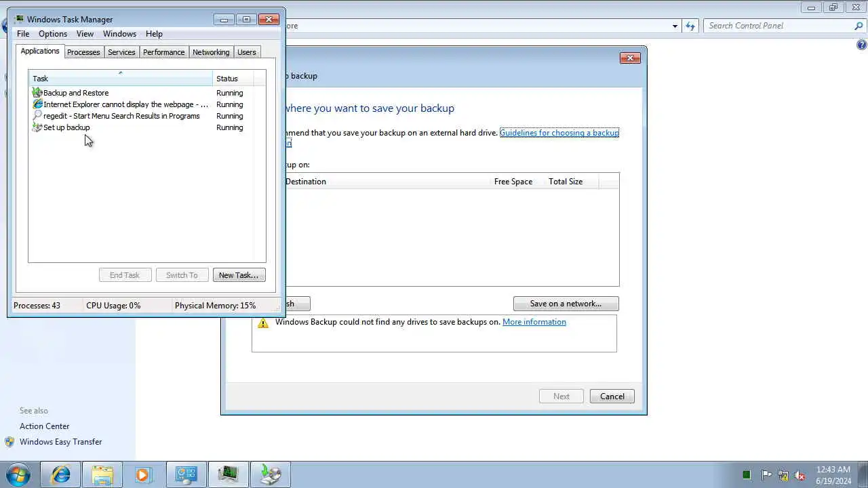Click the New Task... button
Viewport: 868px width, 488px height.
click(239, 275)
